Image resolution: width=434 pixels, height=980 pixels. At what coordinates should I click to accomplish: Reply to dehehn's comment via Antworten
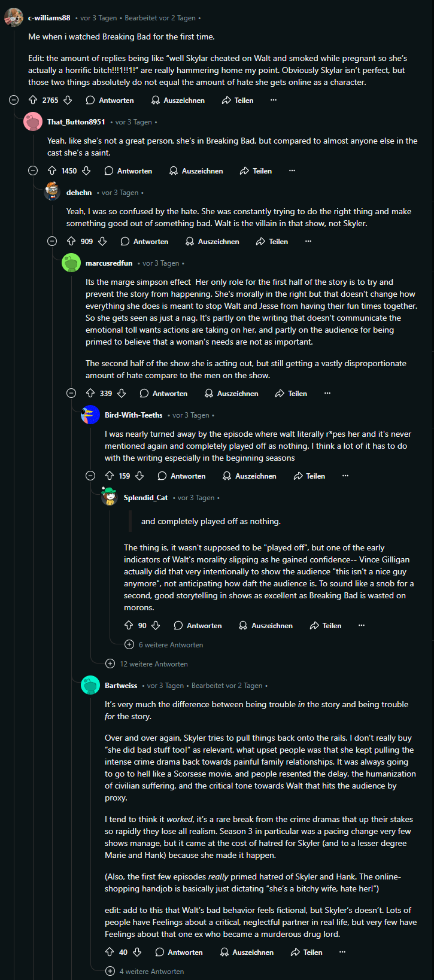144,242
